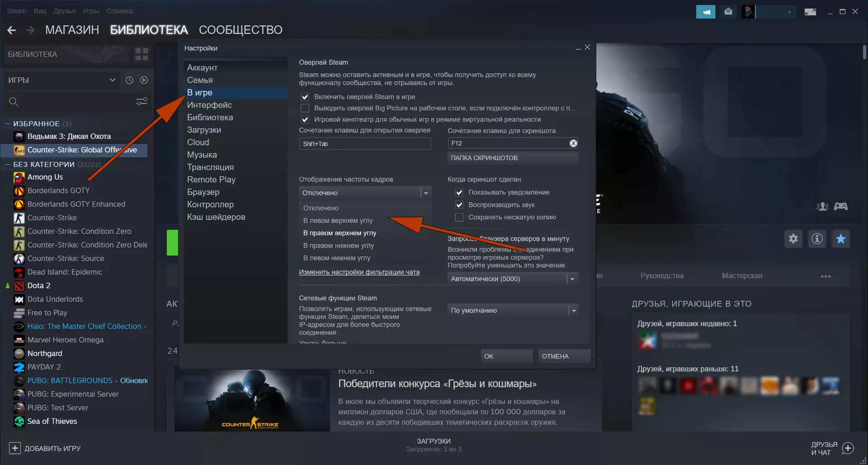The image size is (868, 465).
Task: Click the forward navigation arrow
Action: coord(30,30)
